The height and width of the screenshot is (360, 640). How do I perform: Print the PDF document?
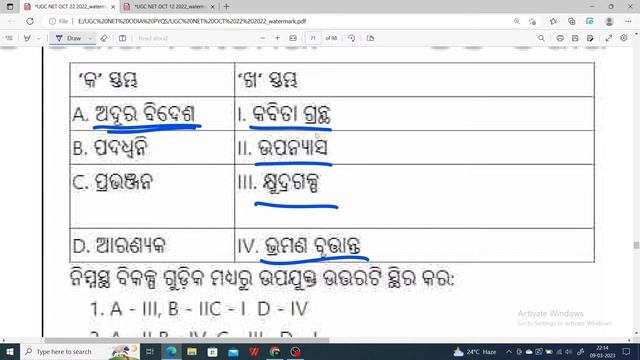pos(560,38)
